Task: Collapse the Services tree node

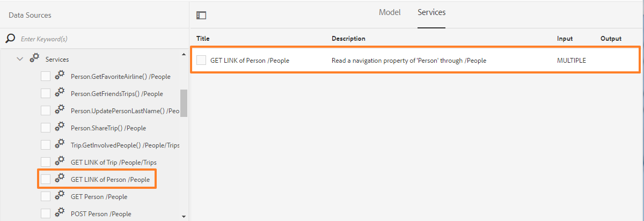Action: click(x=20, y=59)
